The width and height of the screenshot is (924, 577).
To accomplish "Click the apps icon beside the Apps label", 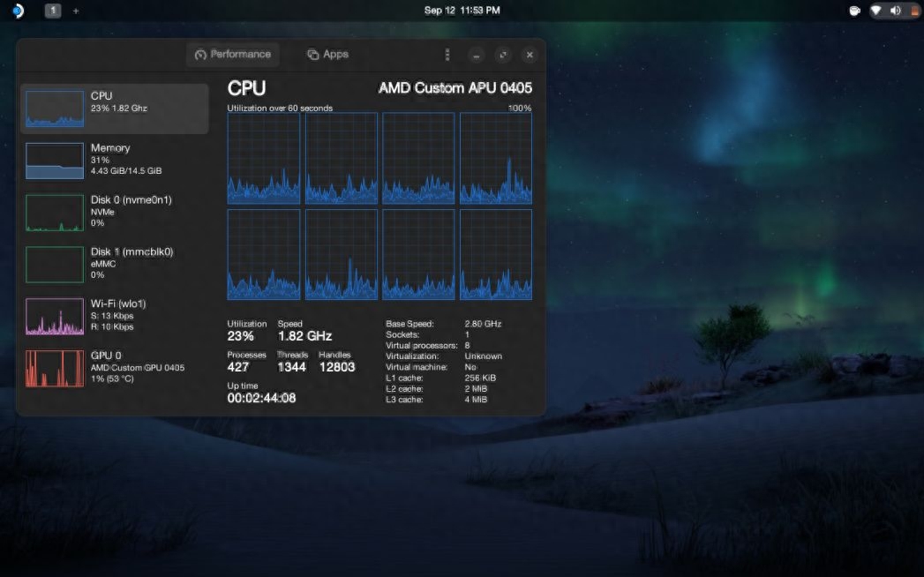I will pyautogui.click(x=311, y=54).
